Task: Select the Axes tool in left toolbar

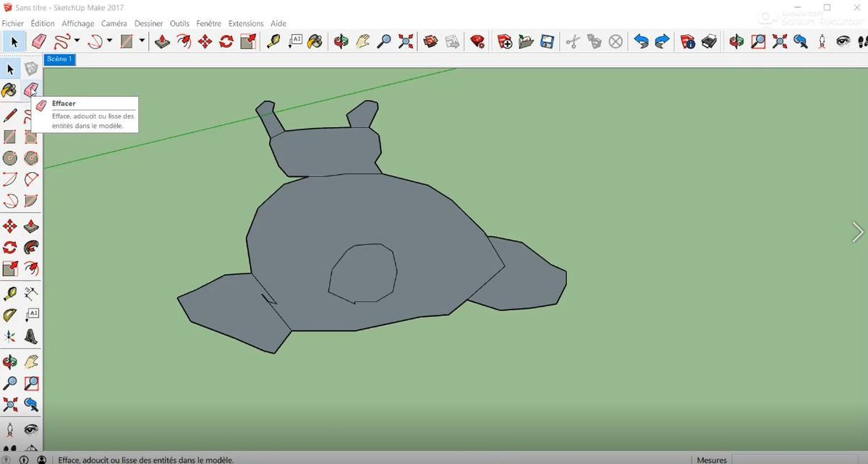Action: pos(10,336)
